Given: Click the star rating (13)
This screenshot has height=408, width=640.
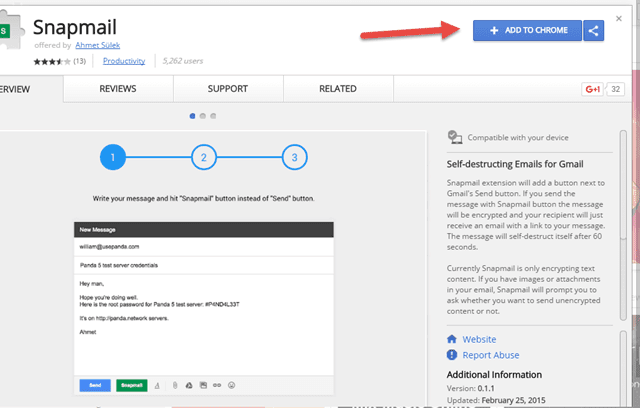Looking at the screenshot, I should [x=60, y=62].
